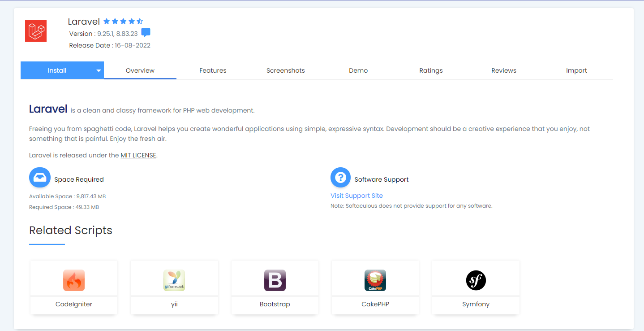
Task: Click the Install button
Action: (57, 70)
